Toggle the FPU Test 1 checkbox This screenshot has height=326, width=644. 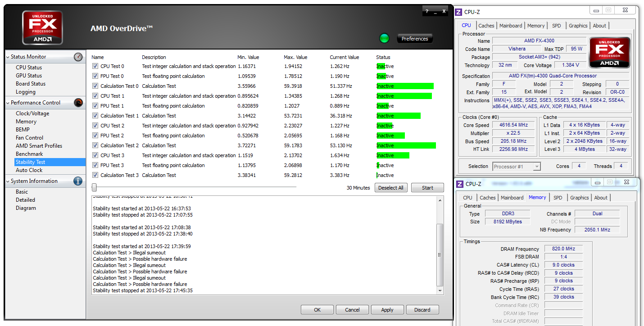pyautogui.click(x=95, y=106)
